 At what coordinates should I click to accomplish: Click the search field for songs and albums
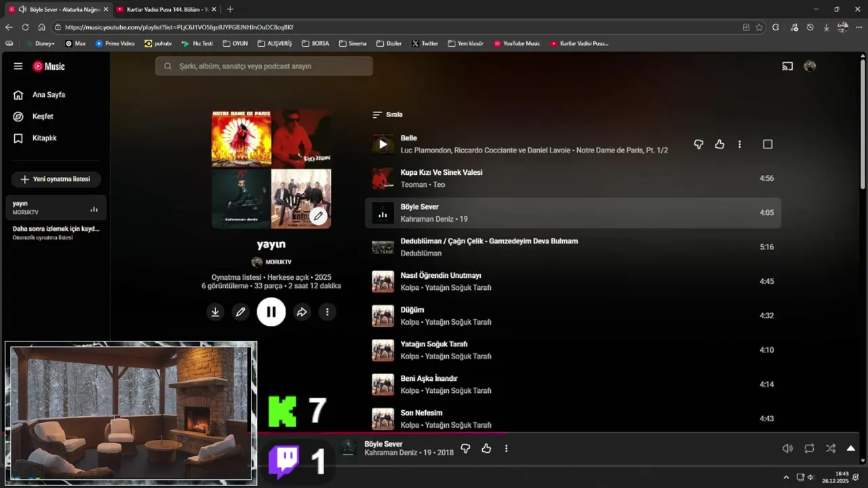point(264,66)
